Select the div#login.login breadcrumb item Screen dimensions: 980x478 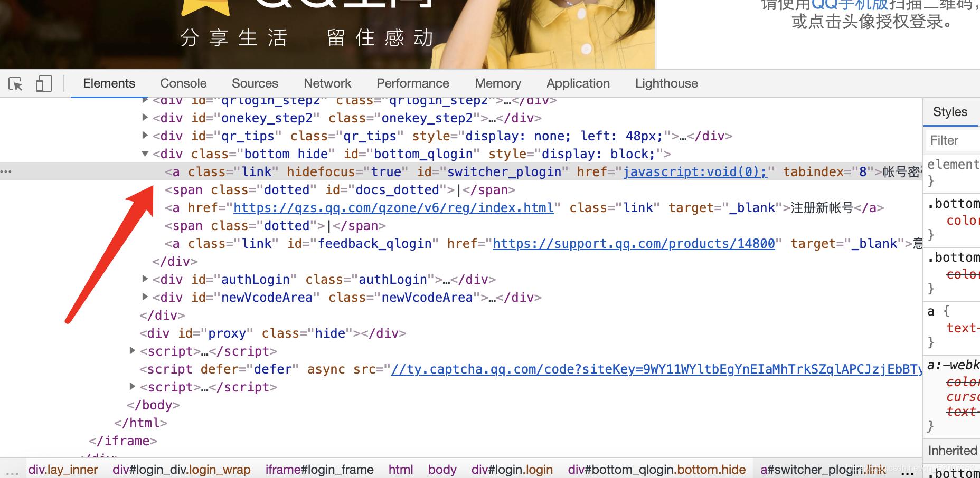point(511,469)
